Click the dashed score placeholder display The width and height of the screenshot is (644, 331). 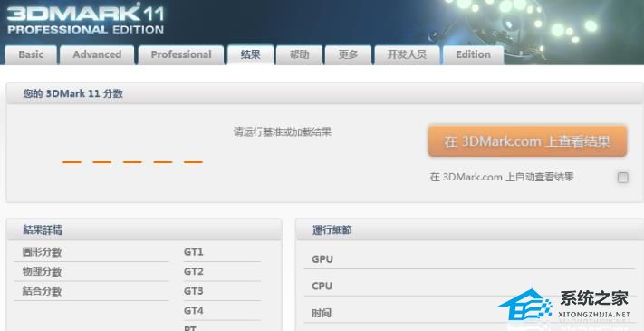click(132, 162)
